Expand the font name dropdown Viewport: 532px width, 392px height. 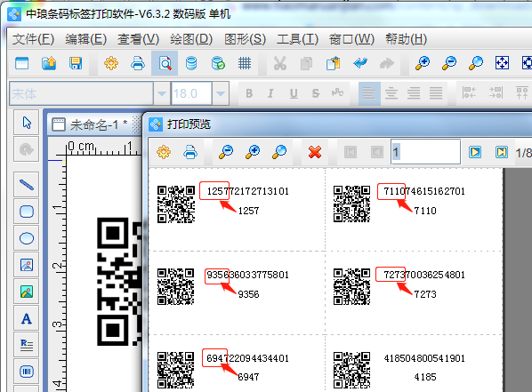tap(162, 93)
